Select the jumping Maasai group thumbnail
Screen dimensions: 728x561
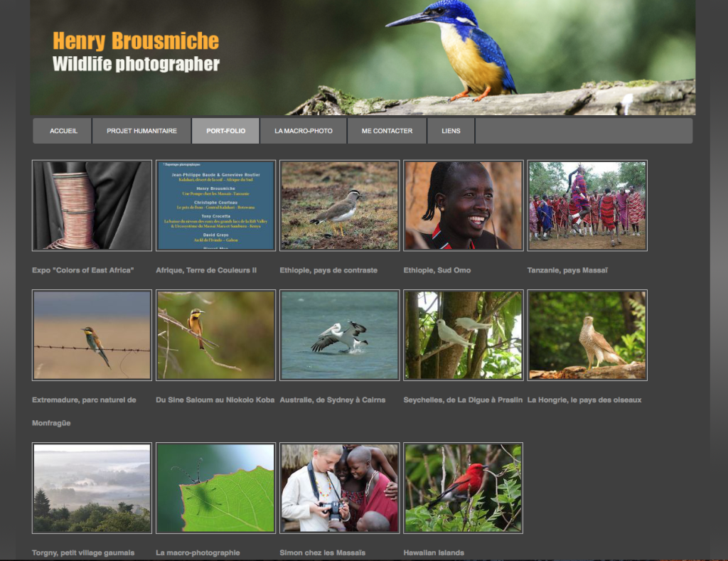[587, 205]
